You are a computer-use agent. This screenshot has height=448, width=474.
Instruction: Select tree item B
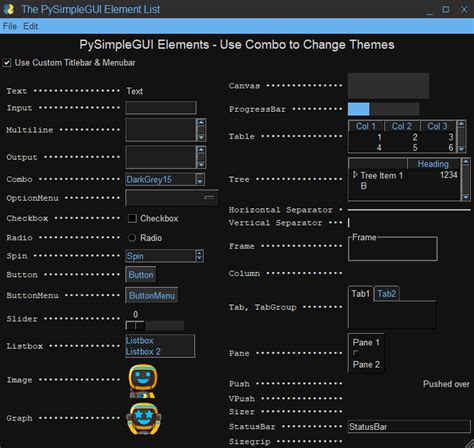coord(364,186)
